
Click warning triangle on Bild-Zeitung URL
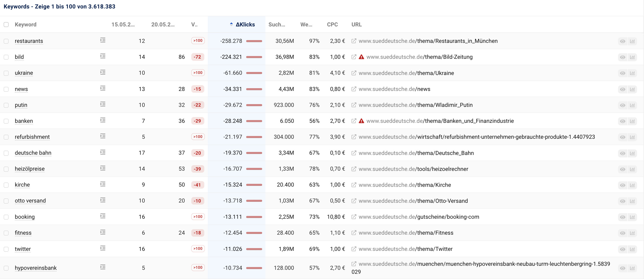point(361,57)
